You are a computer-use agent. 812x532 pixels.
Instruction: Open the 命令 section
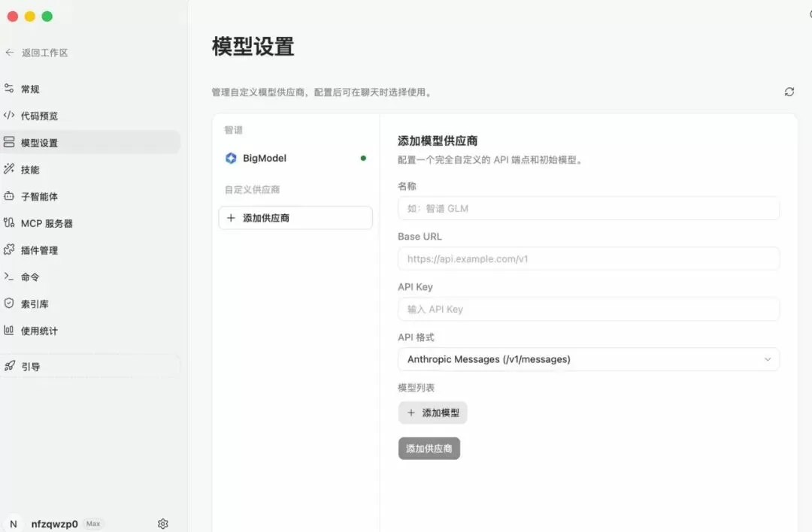coord(90,277)
